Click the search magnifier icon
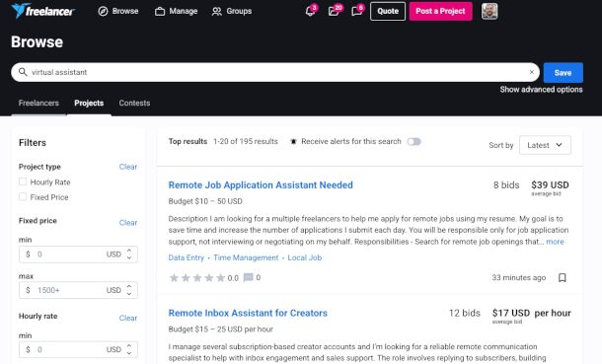602x364 pixels. [x=23, y=72]
